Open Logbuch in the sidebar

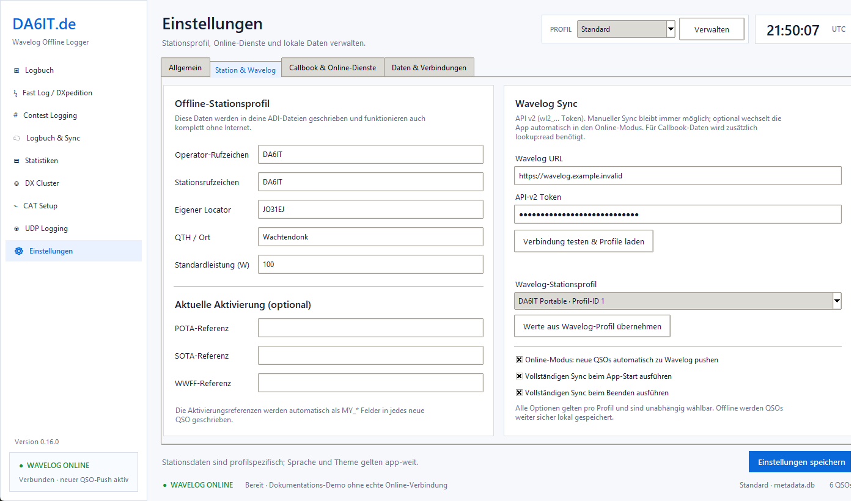(x=73, y=70)
